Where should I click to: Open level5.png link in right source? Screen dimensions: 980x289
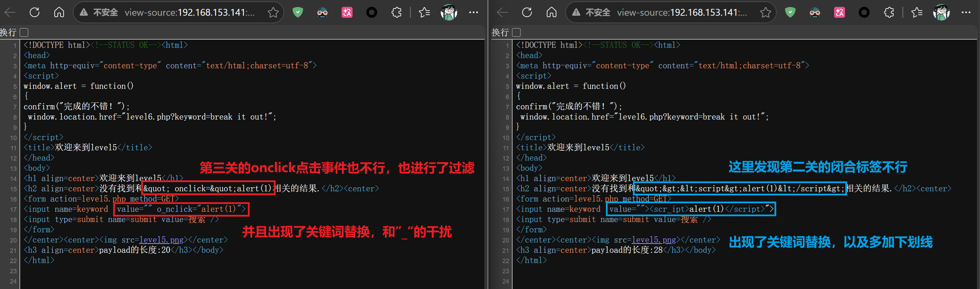tap(653, 240)
